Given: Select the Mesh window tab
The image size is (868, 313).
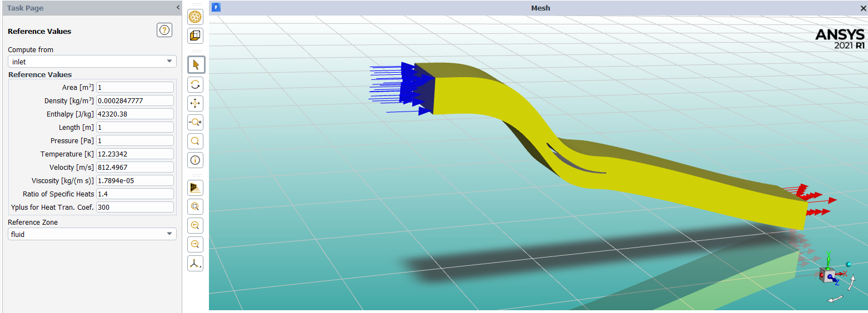Looking at the screenshot, I should pos(540,8).
